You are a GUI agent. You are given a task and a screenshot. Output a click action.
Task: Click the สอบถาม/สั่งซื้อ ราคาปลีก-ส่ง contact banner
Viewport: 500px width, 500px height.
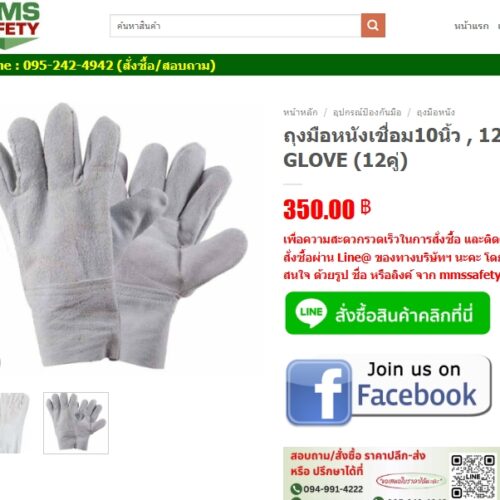(391, 473)
